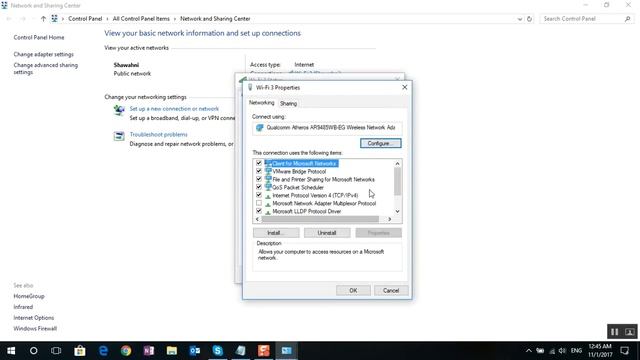Open Troubleshoot problems link
The height and width of the screenshot is (360, 640).
tap(158, 134)
